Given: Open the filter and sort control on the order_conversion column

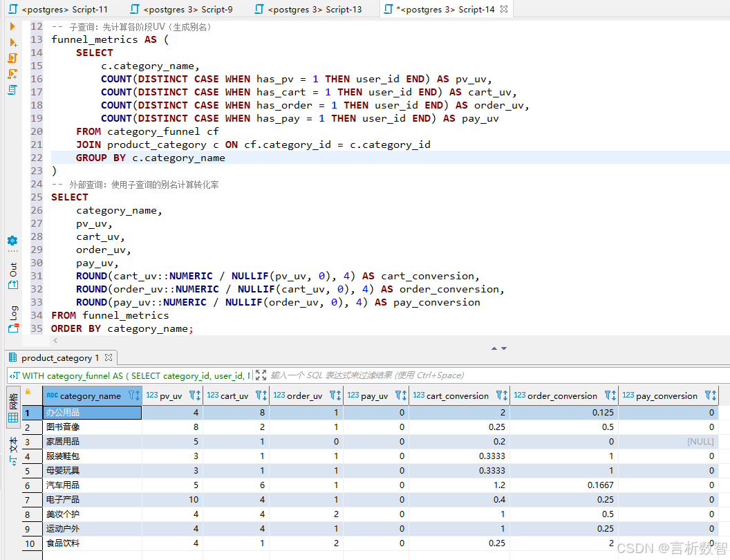Looking at the screenshot, I should tap(610, 395).
